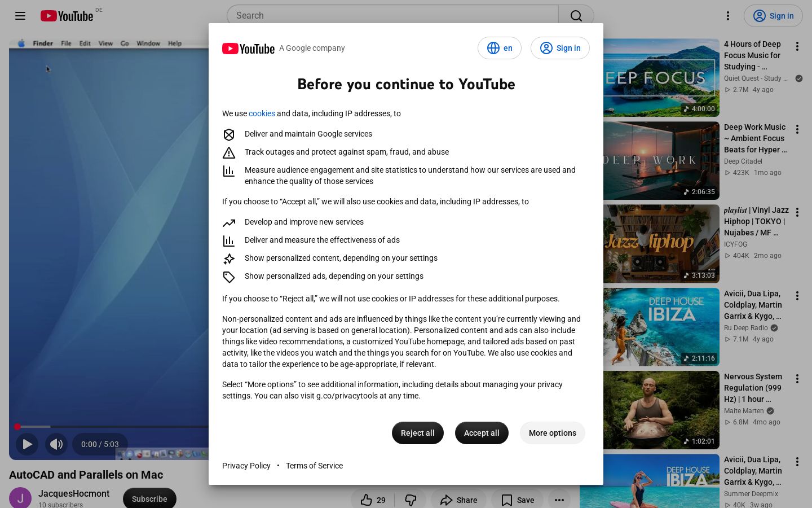Click the More options button
The height and width of the screenshot is (508, 812).
[x=553, y=433]
